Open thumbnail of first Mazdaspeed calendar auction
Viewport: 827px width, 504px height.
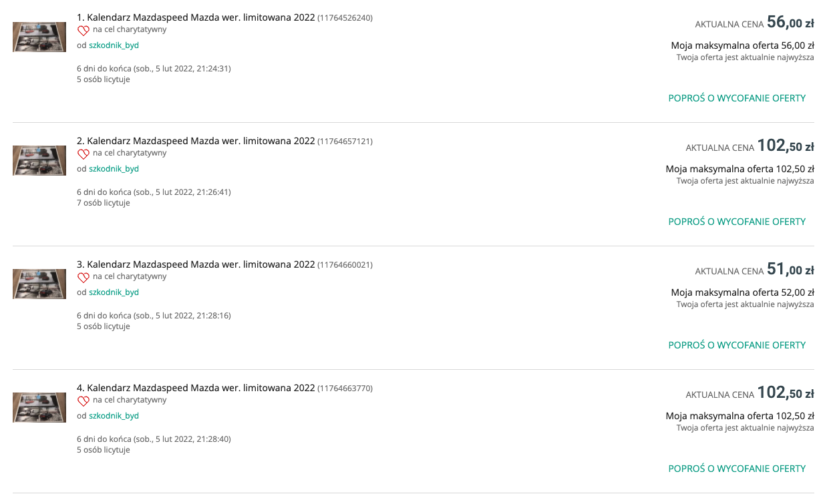39,37
